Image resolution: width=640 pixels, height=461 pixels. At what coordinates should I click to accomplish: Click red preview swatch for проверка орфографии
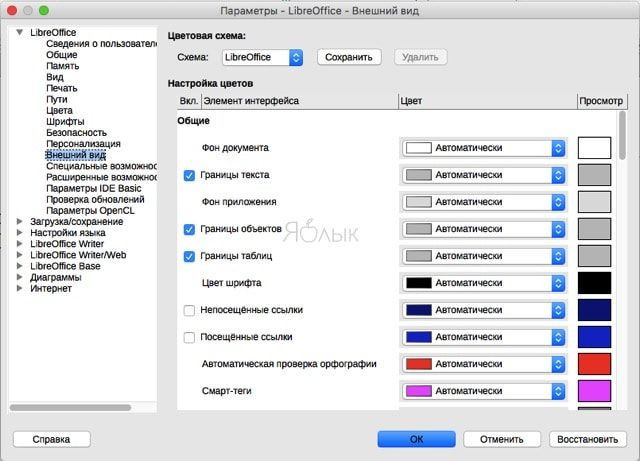[x=594, y=364]
